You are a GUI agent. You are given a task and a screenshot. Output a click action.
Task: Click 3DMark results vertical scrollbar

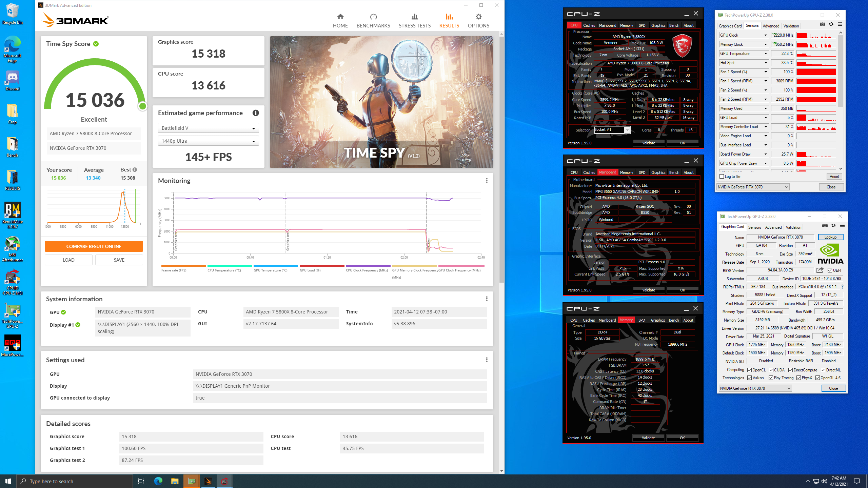501,159
